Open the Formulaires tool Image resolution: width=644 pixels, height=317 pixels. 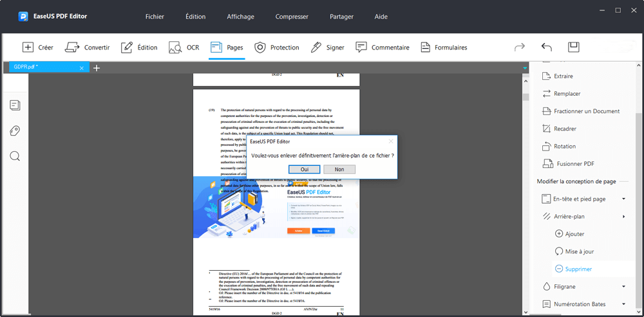[x=444, y=47]
